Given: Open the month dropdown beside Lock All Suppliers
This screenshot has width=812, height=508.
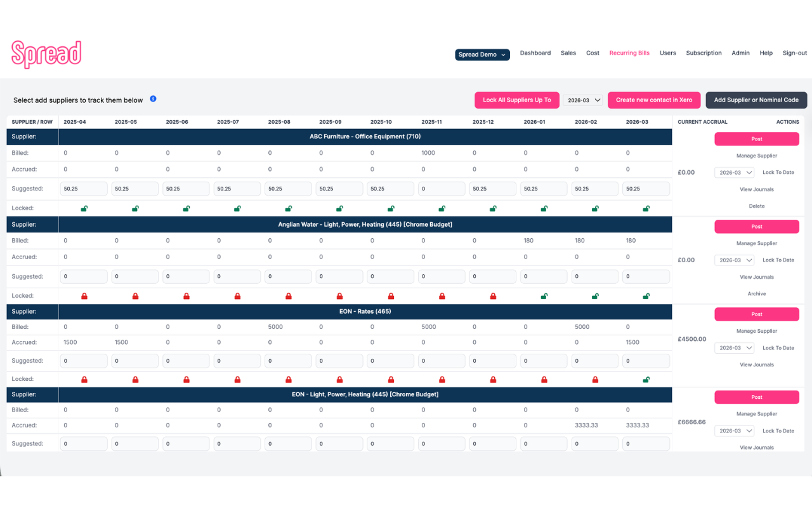Looking at the screenshot, I should tap(583, 100).
